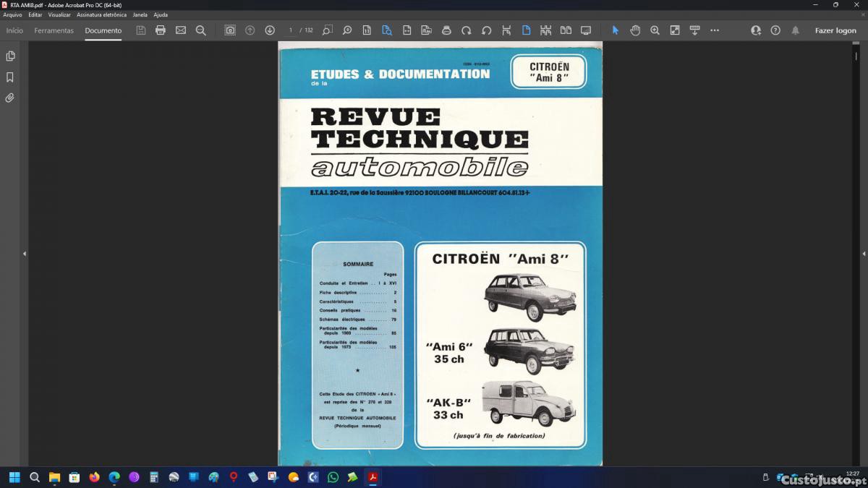The image size is (868, 488).
Task: Switch to the Ferramentas tab
Action: 54,30
